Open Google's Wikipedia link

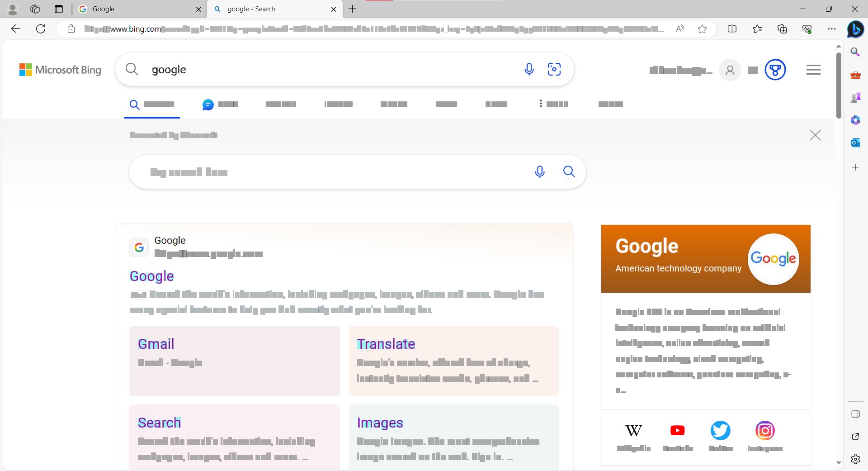[x=633, y=437]
